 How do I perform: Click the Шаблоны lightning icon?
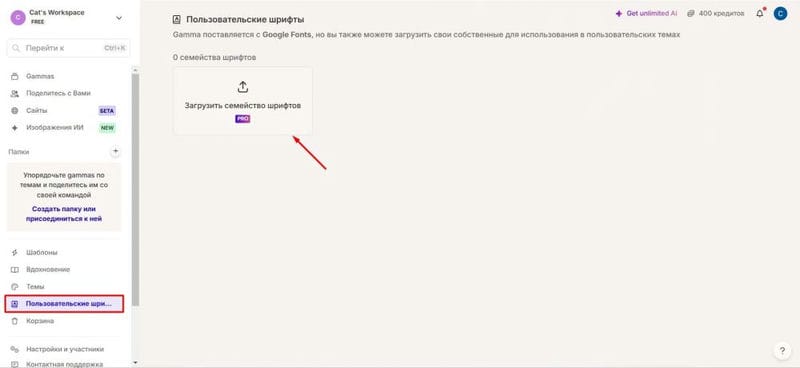[15, 253]
